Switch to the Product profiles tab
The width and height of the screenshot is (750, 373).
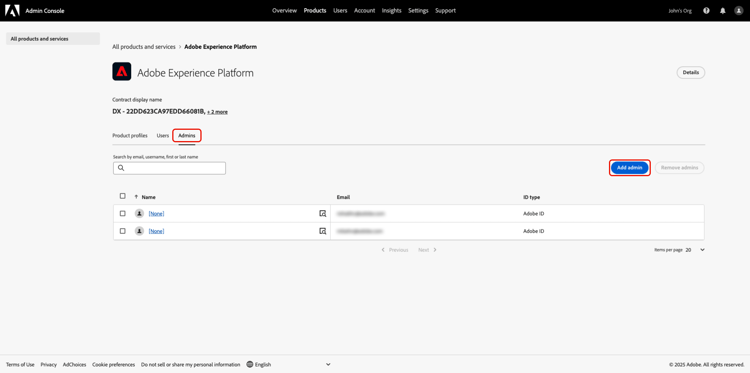point(130,136)
